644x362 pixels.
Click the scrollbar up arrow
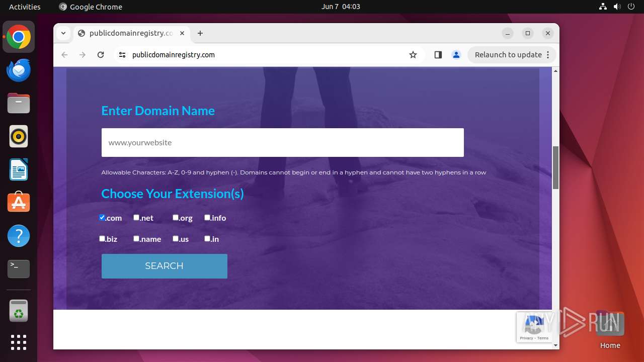pos(555,71)
